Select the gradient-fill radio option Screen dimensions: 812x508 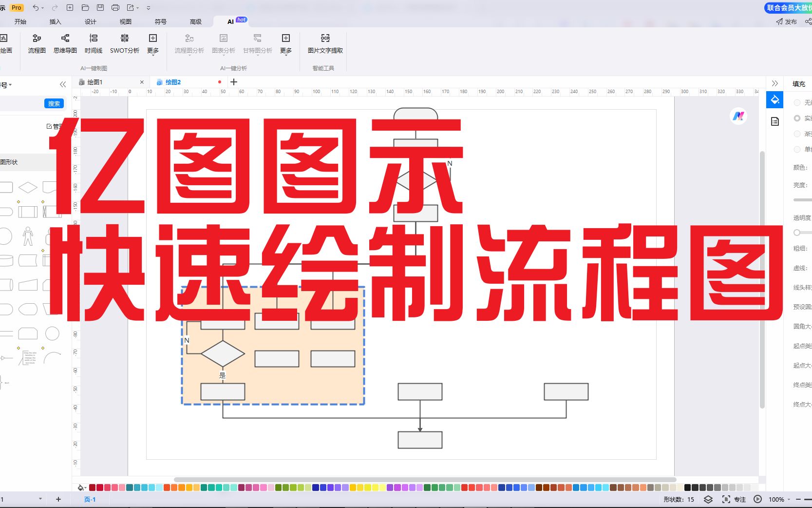point(797,134)
